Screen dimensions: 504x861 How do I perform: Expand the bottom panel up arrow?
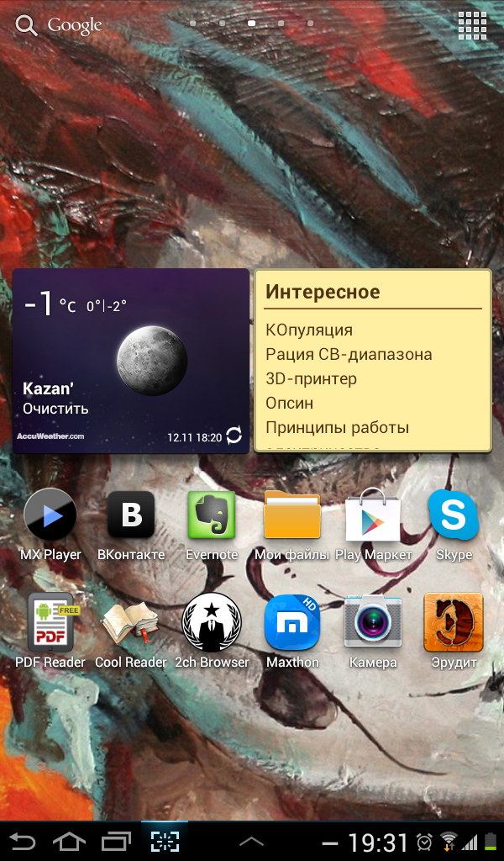click(252, 841)
